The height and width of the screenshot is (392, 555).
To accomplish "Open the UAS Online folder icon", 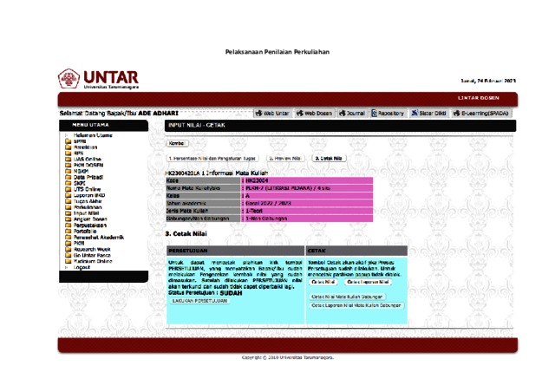I will coord(68,159).
